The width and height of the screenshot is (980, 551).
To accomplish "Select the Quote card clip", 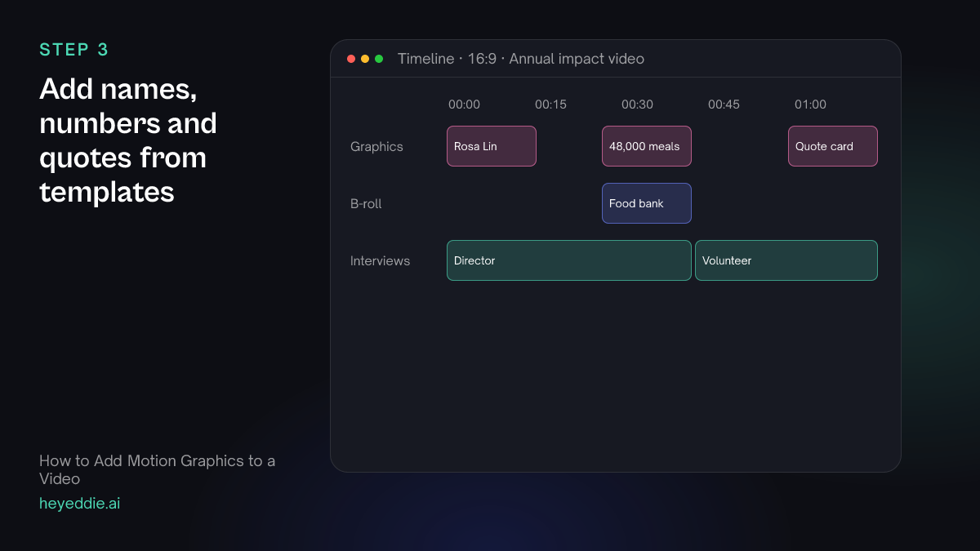I will click(x=833, y=146).
